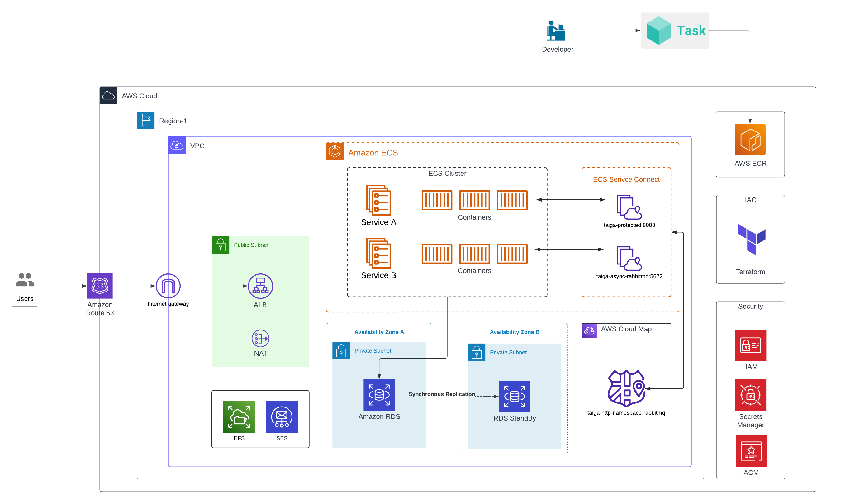Select the Users icon
This screenshot has width=850, height=504.
point(25,279)
